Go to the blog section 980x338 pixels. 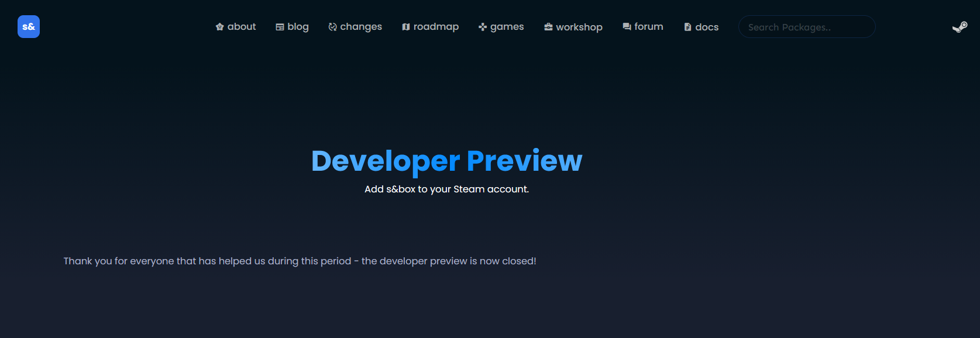292,27
